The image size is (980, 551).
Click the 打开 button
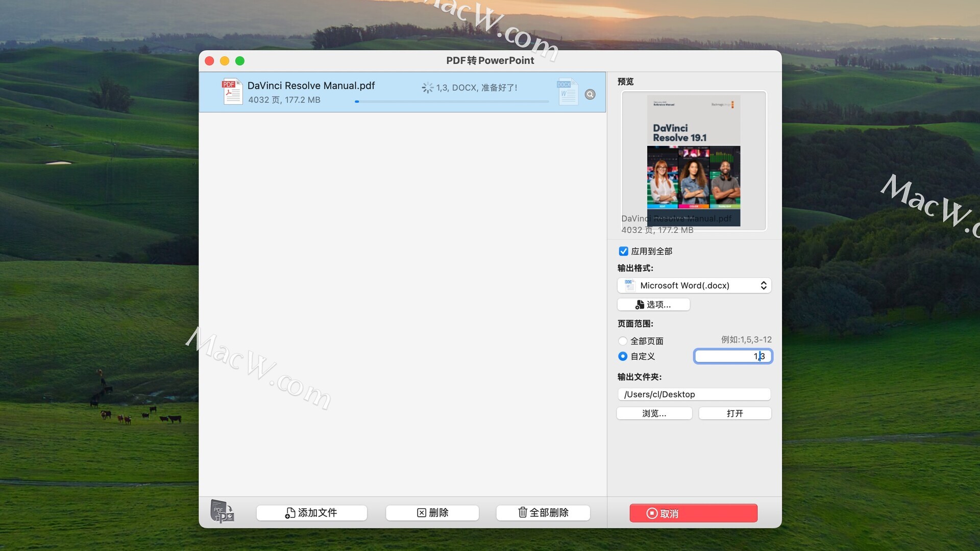click(x=735, y=413)
